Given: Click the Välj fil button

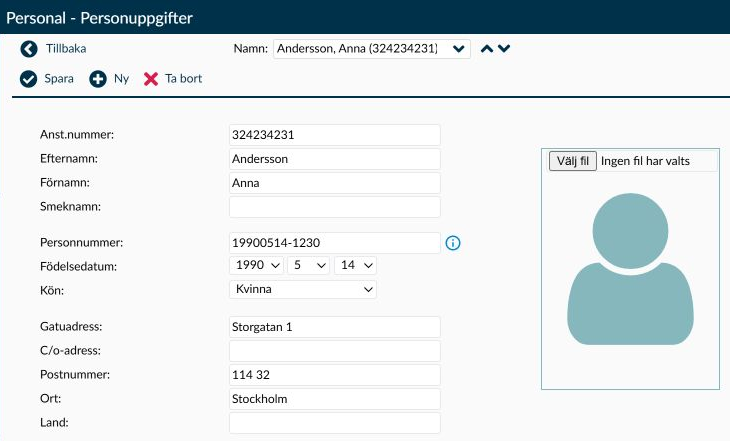Looking at the screenshot, I should tap(573, 161).
